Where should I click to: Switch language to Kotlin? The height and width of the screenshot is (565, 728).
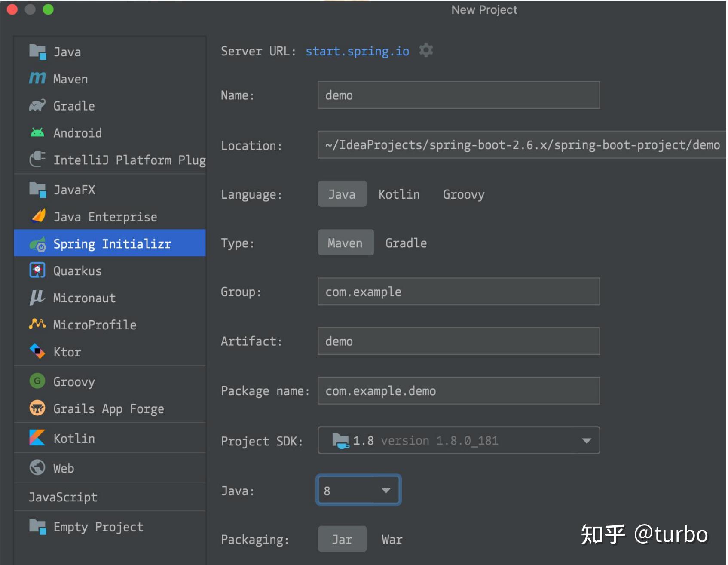(399, 194)
